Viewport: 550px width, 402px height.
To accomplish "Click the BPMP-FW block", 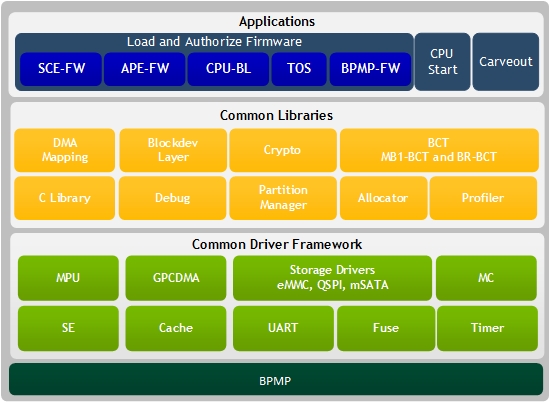I will (370, 69).
